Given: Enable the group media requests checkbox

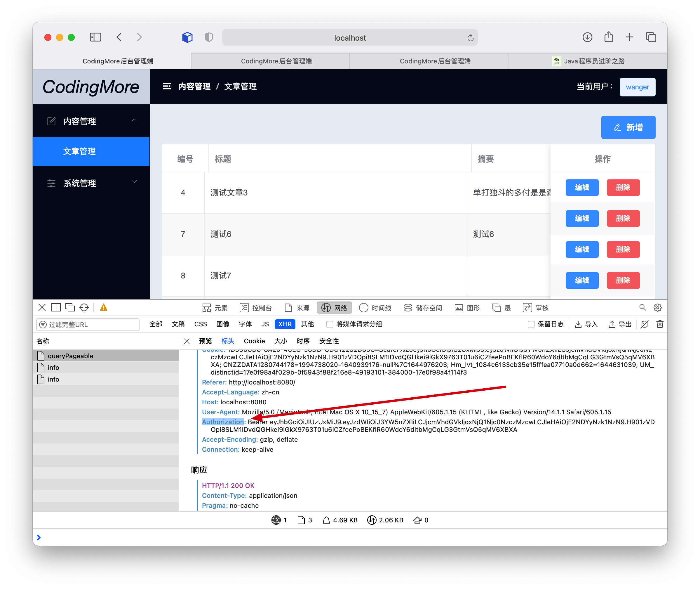Looking at the screenshot, I should tap(330, 324).
